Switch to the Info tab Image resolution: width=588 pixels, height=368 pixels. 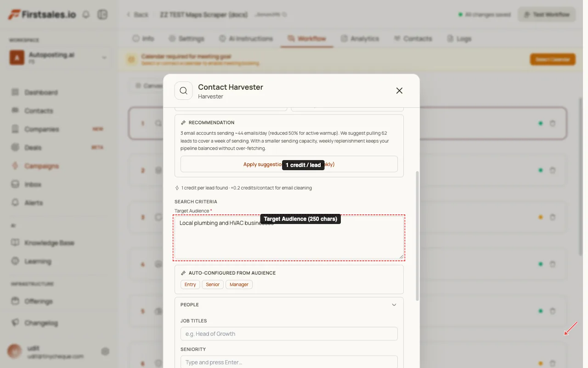tap(143, 39)
